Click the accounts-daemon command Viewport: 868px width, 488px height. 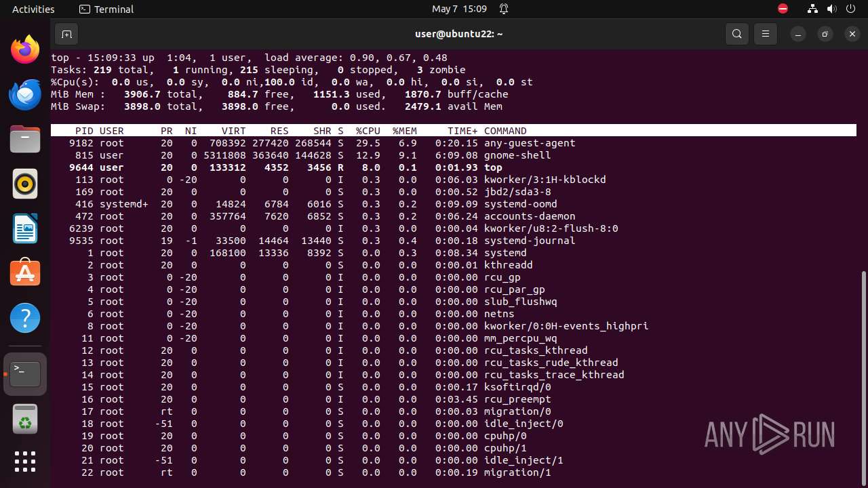(530, 216)
